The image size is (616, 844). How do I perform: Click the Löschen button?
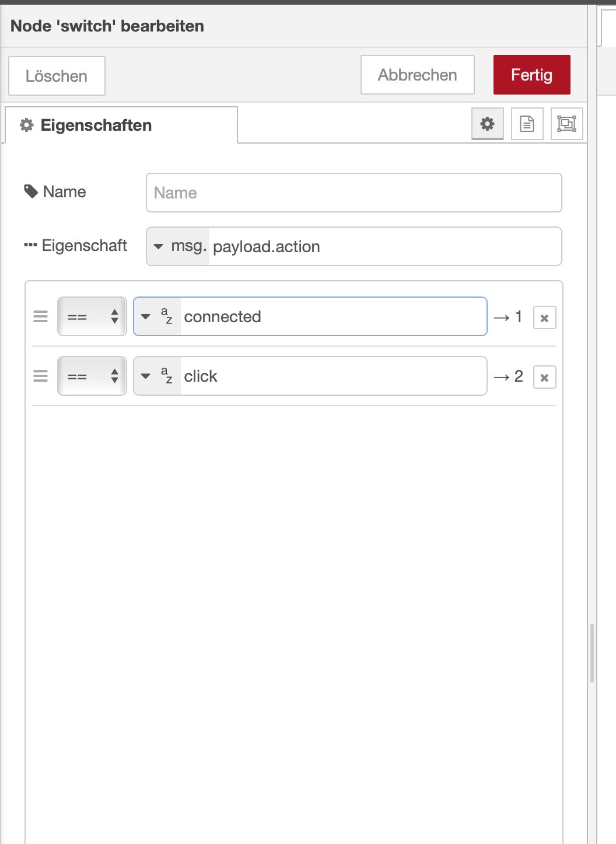pos(57,76)
